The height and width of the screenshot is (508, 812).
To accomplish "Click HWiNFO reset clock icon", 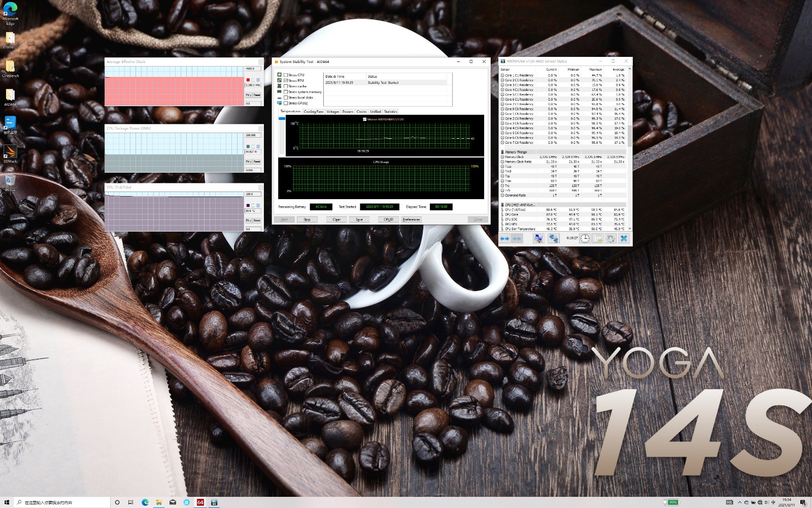I will [x=585, y=238].
